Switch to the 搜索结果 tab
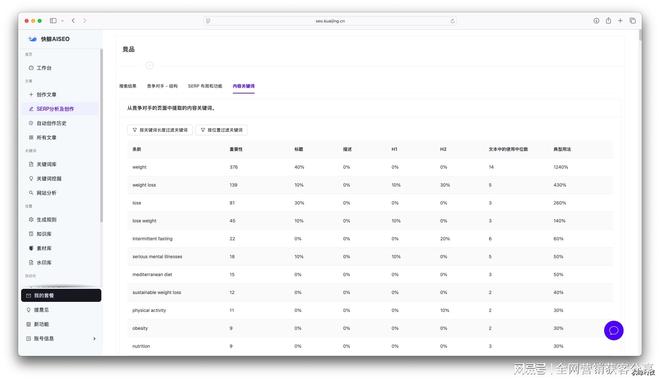 coord(128,86)
